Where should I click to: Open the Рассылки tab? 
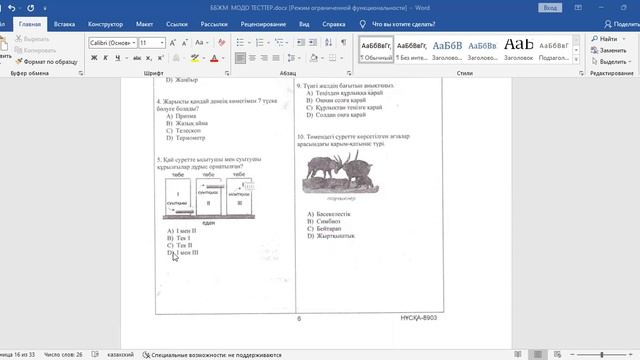[x=214, y=24]
